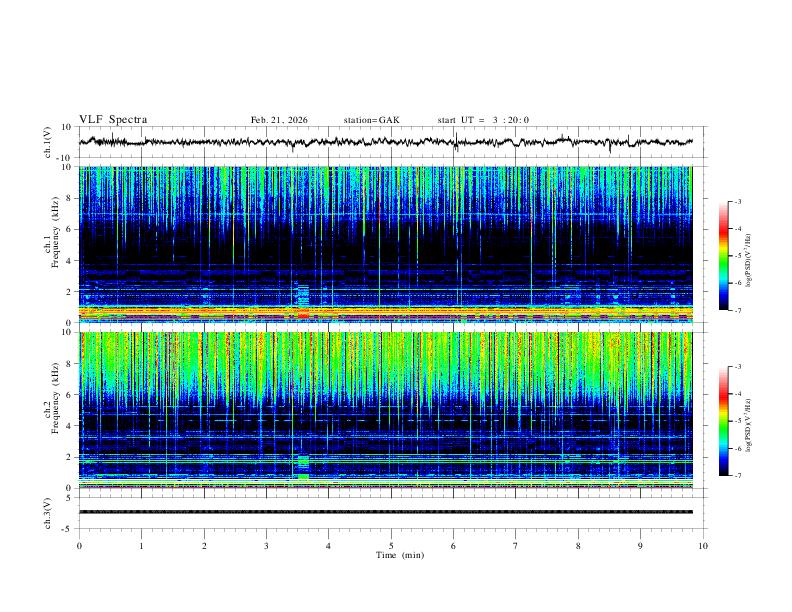
Task: Click the "6" kHz tick on ch.1 frequency axis
Action: tap(70, 229)
